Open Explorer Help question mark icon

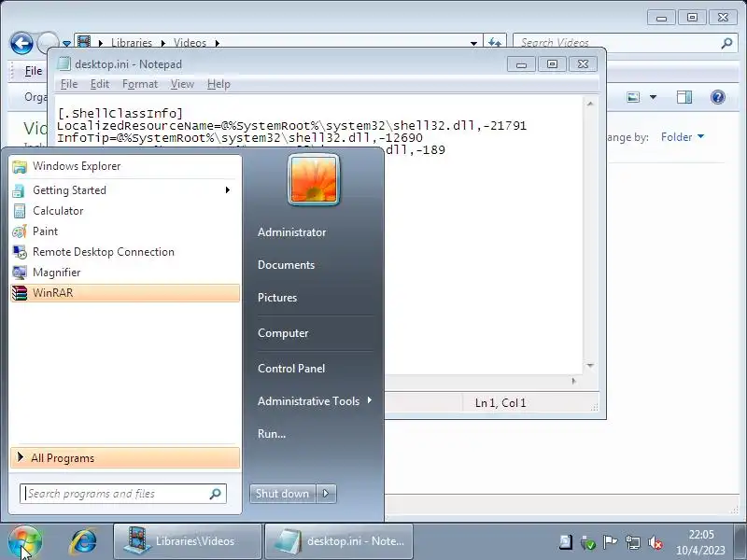[x=718, y=98]
